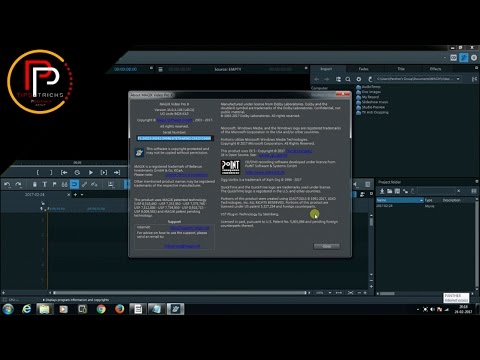Switch to the Fades tab
This screenshot has height=360, width=480.
363,69
